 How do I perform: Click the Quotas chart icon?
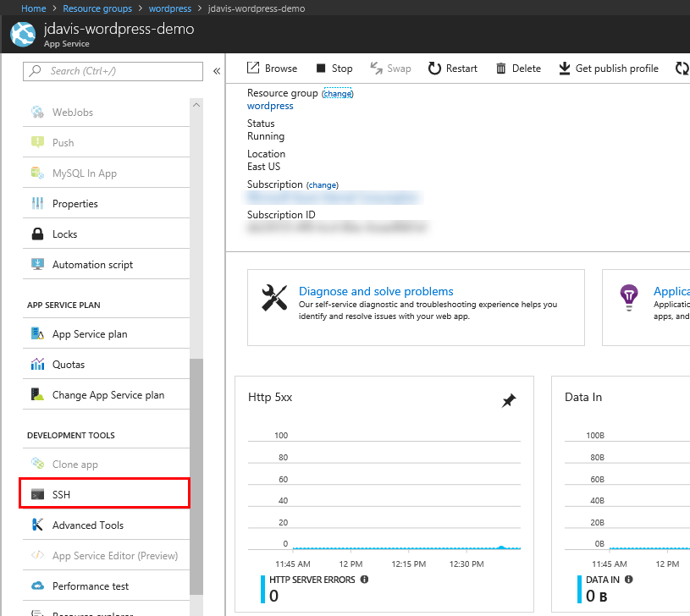pyautogui.click(x=37, y=364)
